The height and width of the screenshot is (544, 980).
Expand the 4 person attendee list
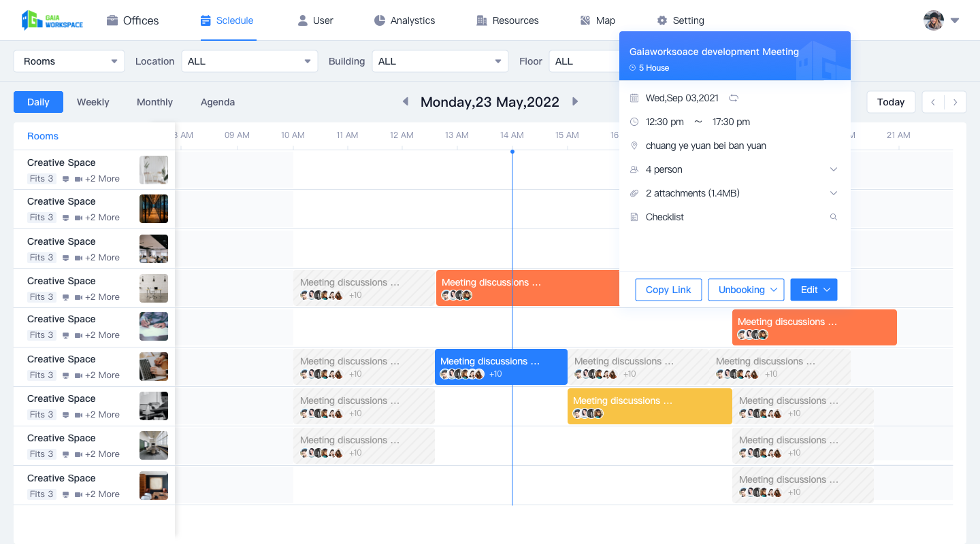coord(834,169)
